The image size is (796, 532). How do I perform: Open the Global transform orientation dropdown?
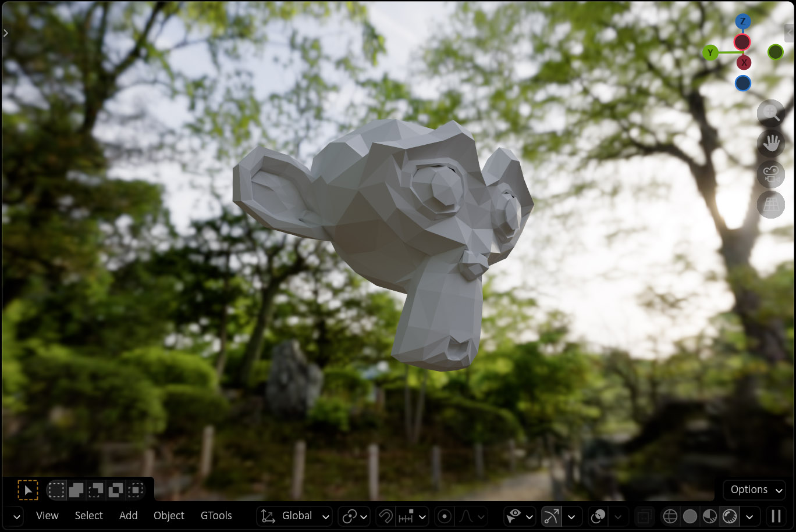[x=294, y=516]
